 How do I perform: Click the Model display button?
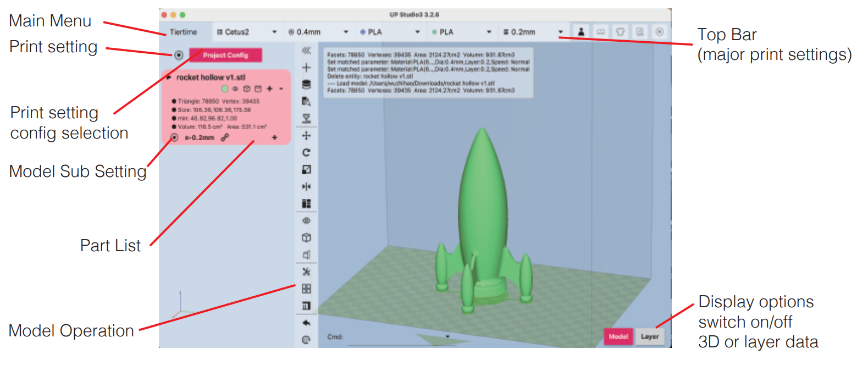618,336
